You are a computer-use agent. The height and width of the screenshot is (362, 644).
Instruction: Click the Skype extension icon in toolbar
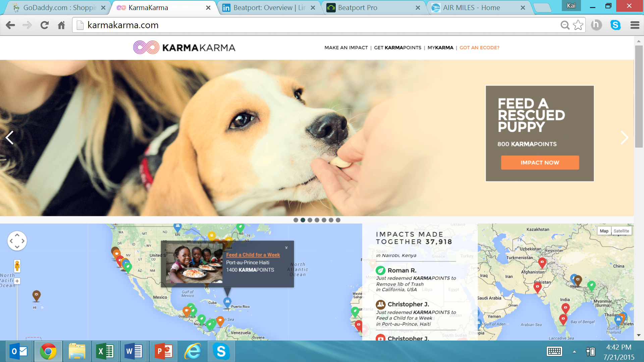pos(615,25)
